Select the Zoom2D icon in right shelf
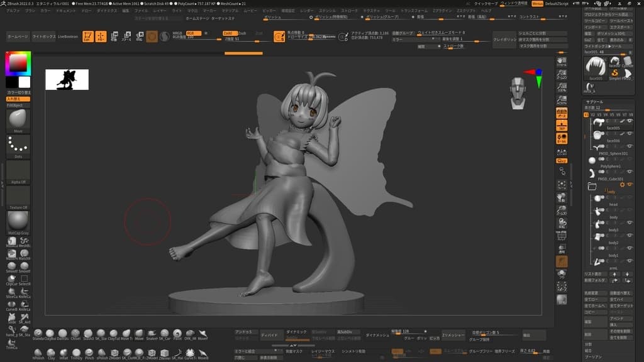The width and height of the screenshot is (644, 362). point(562,75)
